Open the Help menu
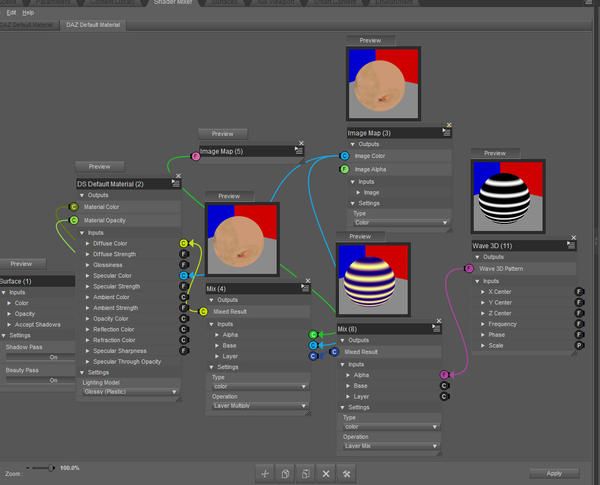 (x=28, y=13)
